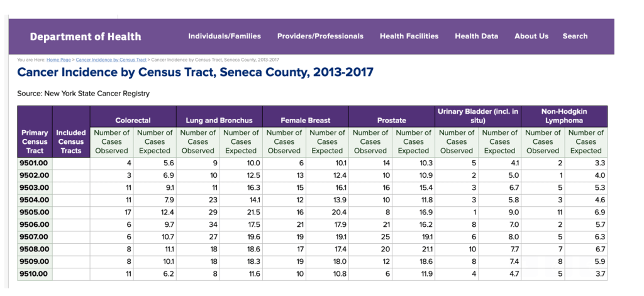This screenshot has width=644, height=296.
Task: Go to the Health Facilities section
Action: [409, 36]
